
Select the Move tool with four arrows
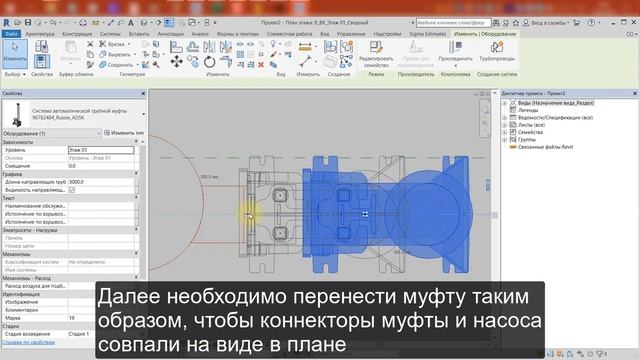pyautogui.click(x=176, y=62)
